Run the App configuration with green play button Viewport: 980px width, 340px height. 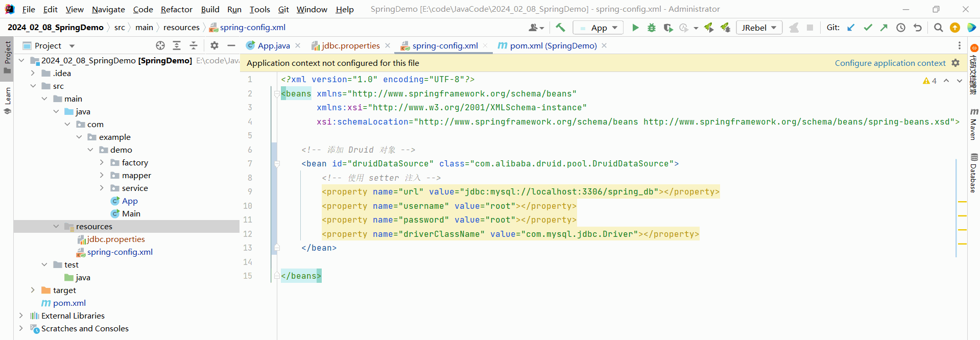[x=635, y=28]
